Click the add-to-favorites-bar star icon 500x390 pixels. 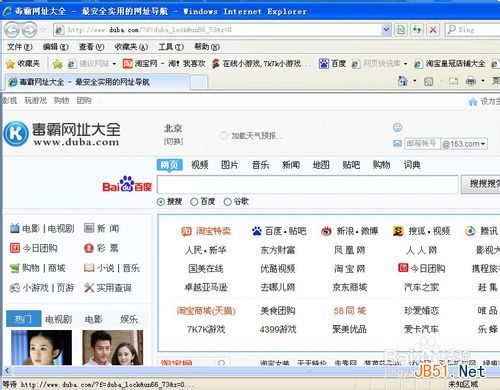pos(57,64)
